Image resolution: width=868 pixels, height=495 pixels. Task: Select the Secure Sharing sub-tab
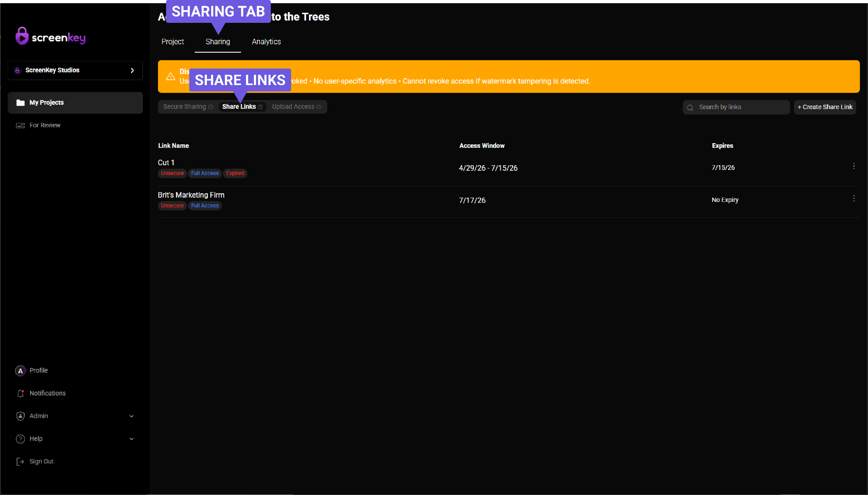(x=188, y=107)
